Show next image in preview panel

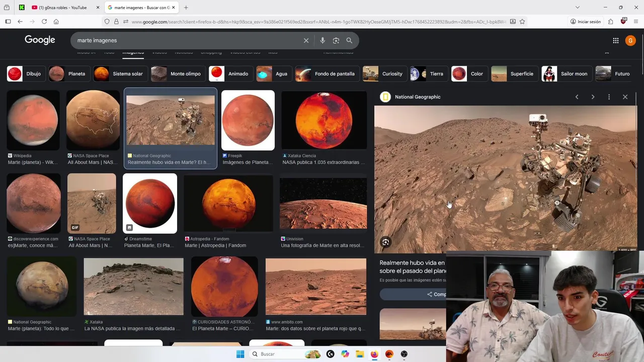[x=593, y=97]
